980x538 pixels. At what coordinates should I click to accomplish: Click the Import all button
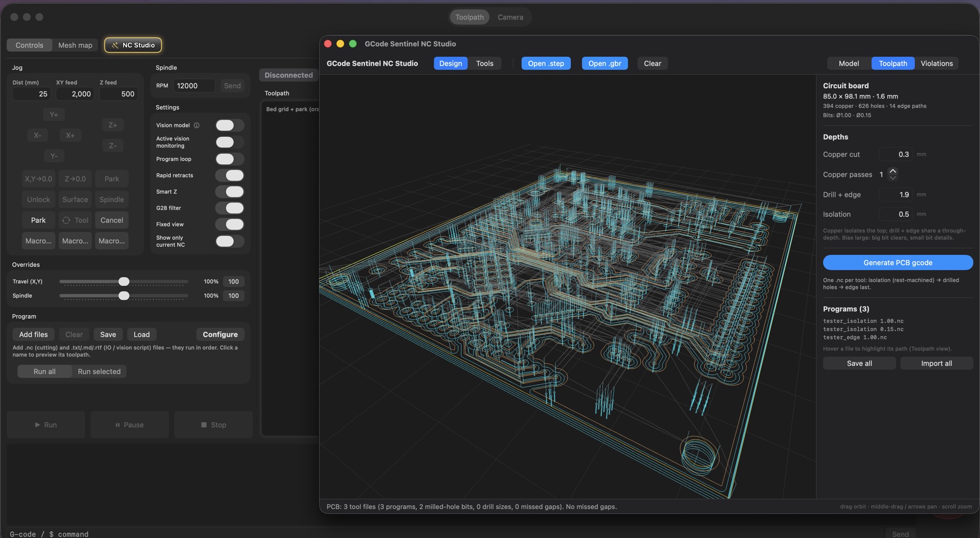point(936,364)
